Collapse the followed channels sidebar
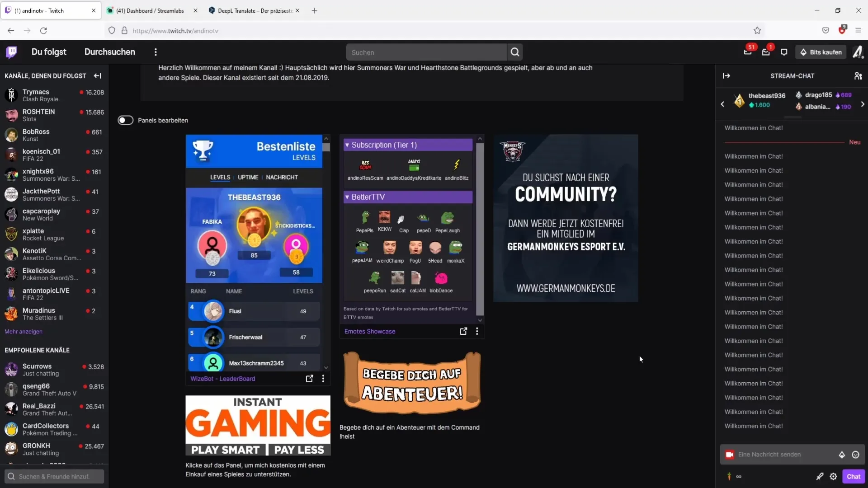868x488 pixels. click(97, 76)
